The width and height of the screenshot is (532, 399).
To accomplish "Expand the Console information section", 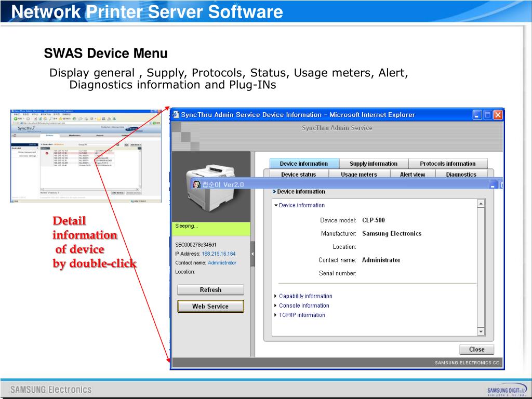I will tap(275, 305).
